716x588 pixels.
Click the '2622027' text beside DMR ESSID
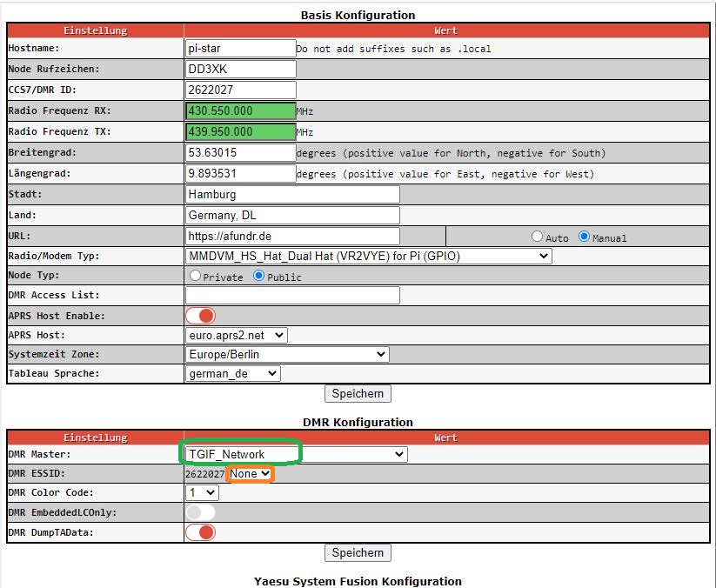point(205,474)
